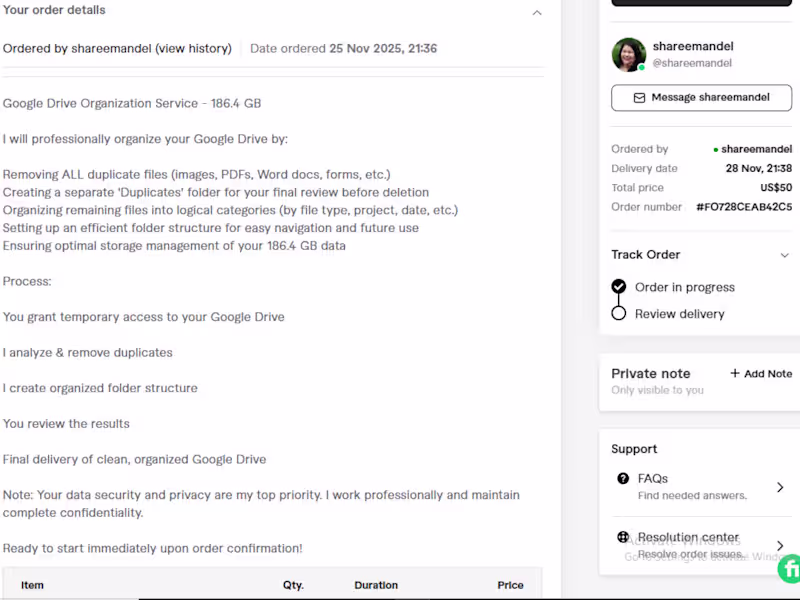Click shareemandel seller name heading
Image resolution: width=800 pixels, height=600 pixels.
coord(693,46)
